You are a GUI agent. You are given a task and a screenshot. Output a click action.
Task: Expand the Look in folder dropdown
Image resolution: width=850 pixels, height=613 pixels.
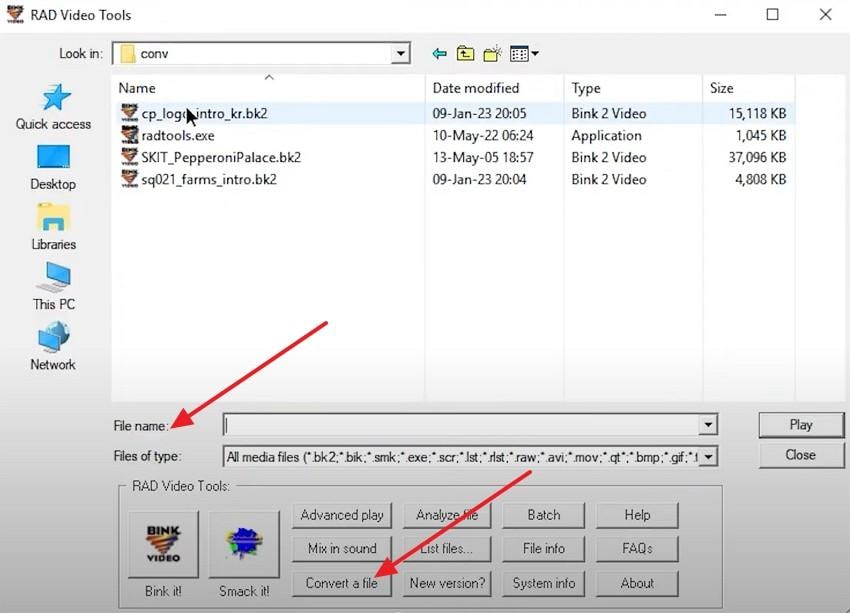(x=400, y=54)
